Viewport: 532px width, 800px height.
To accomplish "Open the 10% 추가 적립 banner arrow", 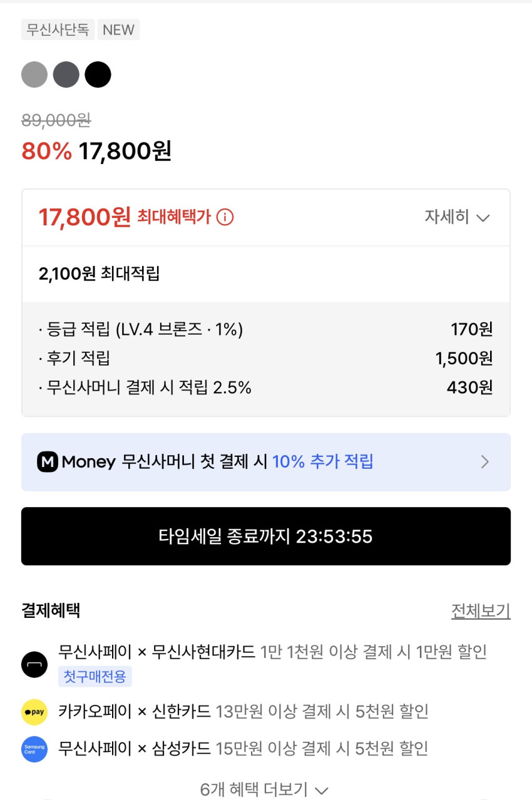I will (485, 462).
